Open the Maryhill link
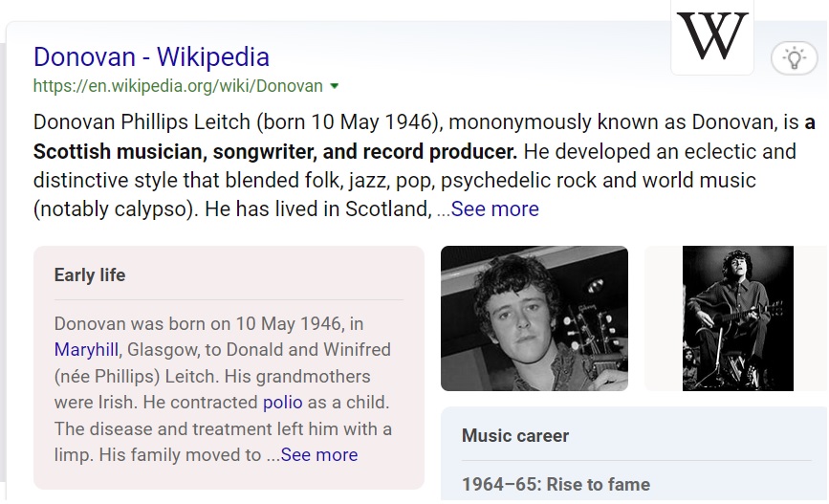 coord(89,350)
